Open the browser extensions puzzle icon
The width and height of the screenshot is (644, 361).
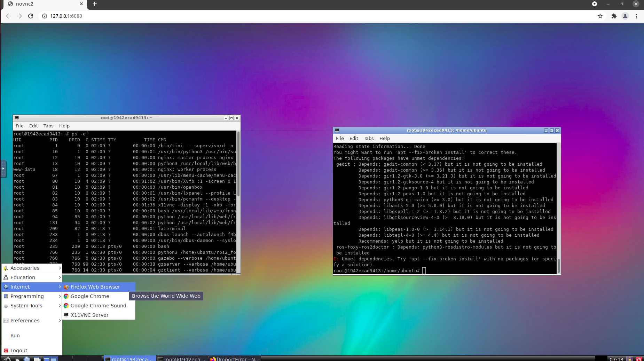(x=613, y=16)
